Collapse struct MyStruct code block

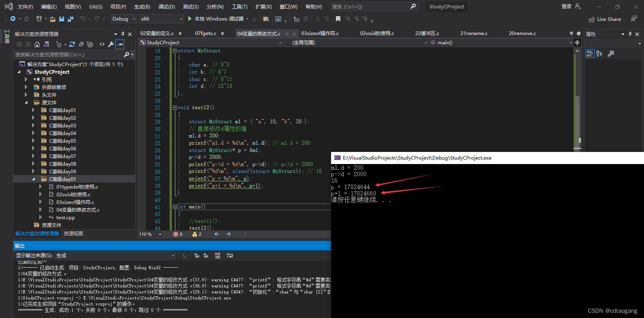point(175,51)
